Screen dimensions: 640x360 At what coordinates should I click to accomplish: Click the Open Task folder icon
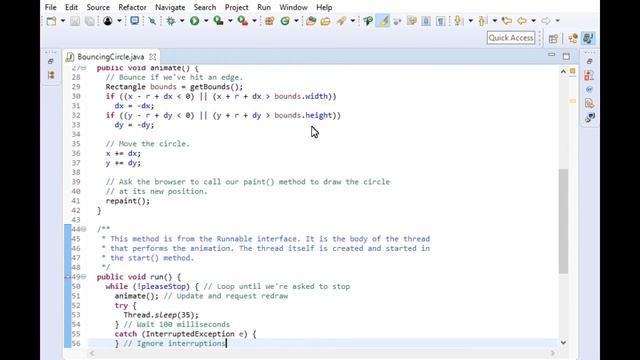click(x=326, y=21)
